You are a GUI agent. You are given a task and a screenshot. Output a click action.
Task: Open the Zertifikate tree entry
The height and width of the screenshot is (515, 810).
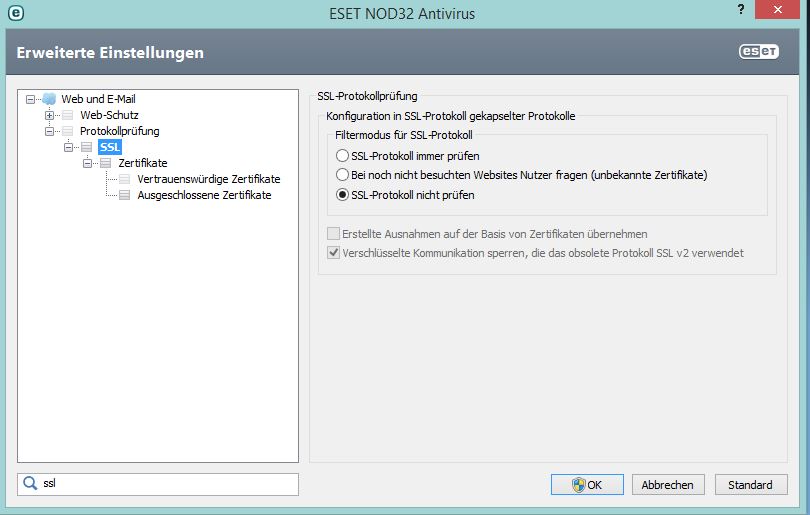[x=143, y=163]
